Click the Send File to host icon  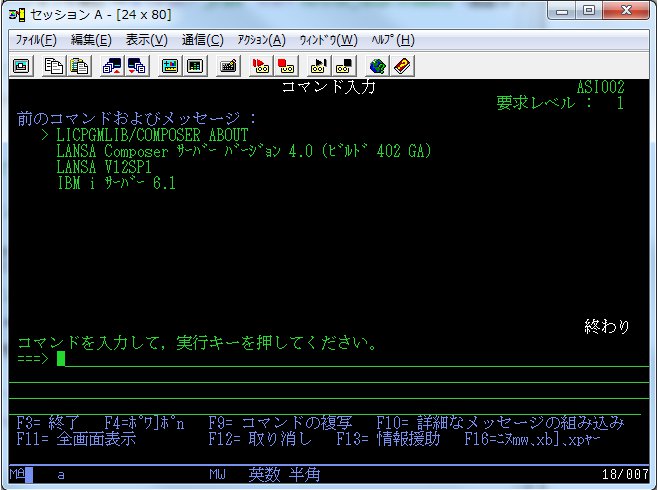click(112, 66)
